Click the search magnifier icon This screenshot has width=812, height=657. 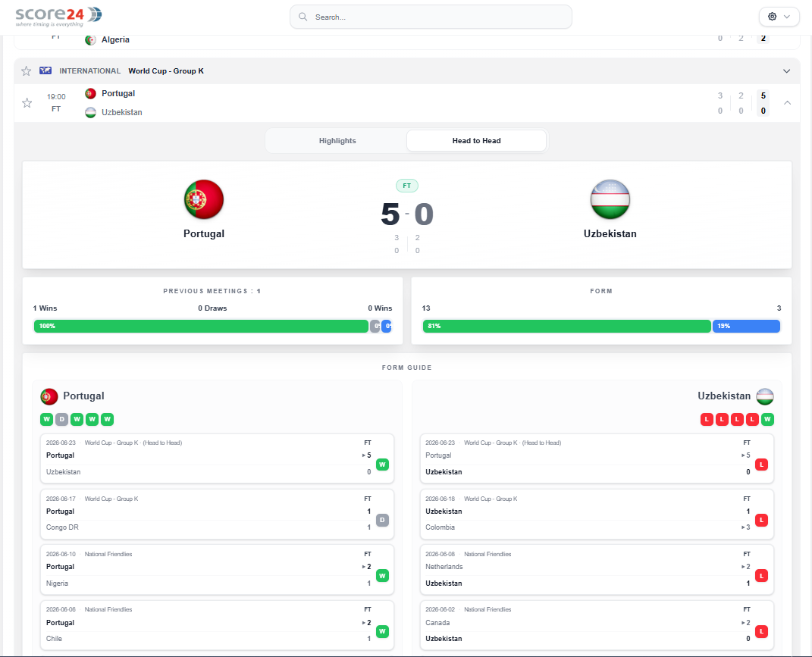tap(303, 17)
